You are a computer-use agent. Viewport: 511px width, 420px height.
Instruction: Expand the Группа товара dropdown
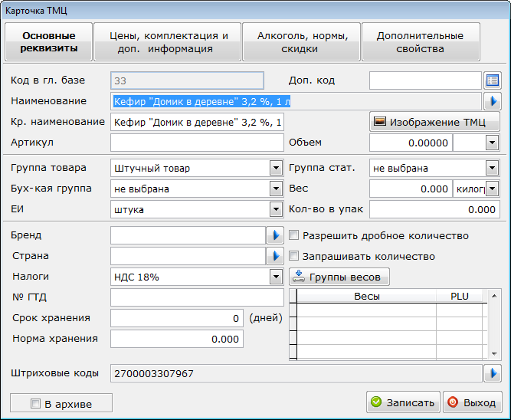(276, 169)
